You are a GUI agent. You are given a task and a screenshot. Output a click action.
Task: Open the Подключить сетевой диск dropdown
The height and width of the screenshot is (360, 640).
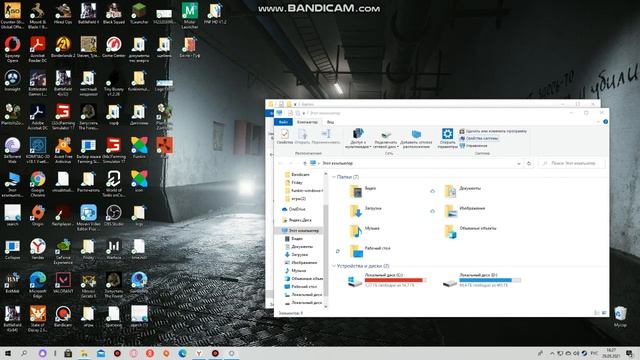click(x=386, y=139)
